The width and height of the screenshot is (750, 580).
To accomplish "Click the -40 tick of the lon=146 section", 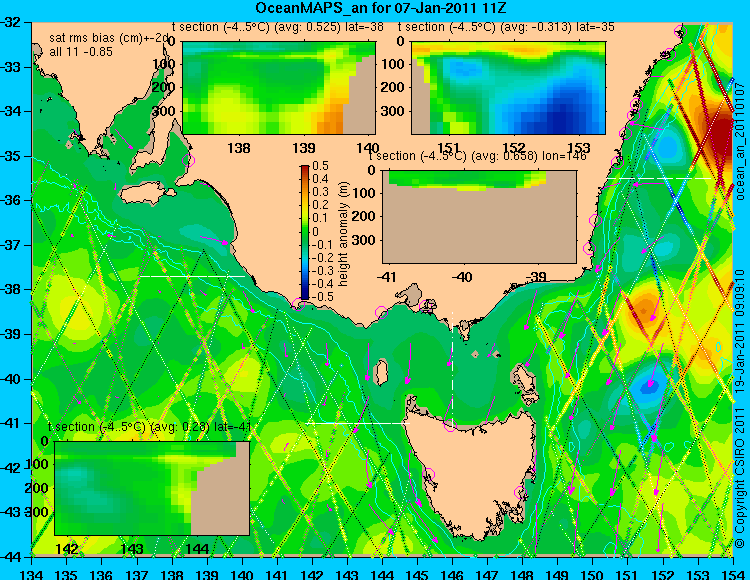I will click(462, 276).
